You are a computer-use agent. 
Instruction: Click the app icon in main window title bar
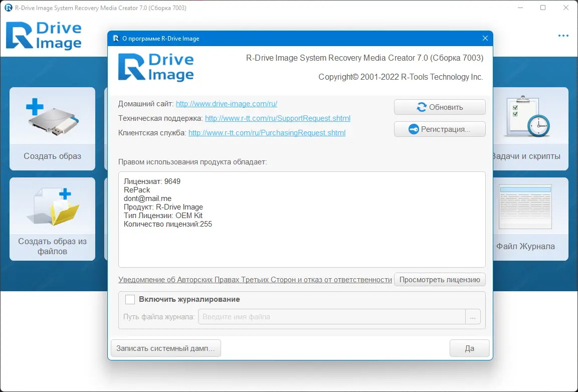click(8, 8)
